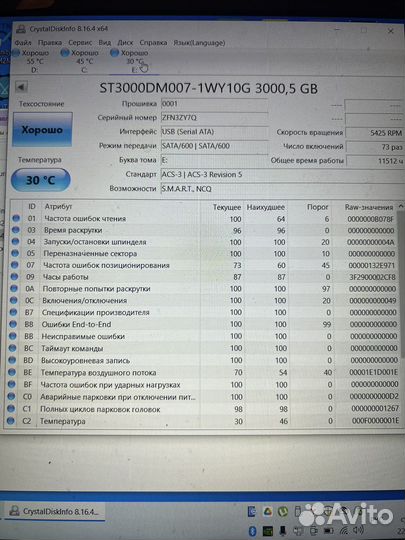The height and width of the screenshot is (540, 405).
Task: Click the Атрибут column header
Action: point(58,206)
